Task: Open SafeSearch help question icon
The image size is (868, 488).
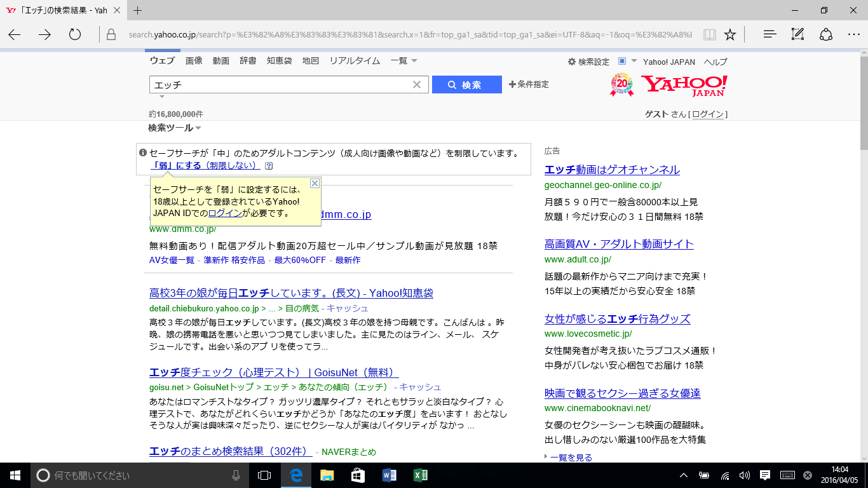Action: point(269,166)
